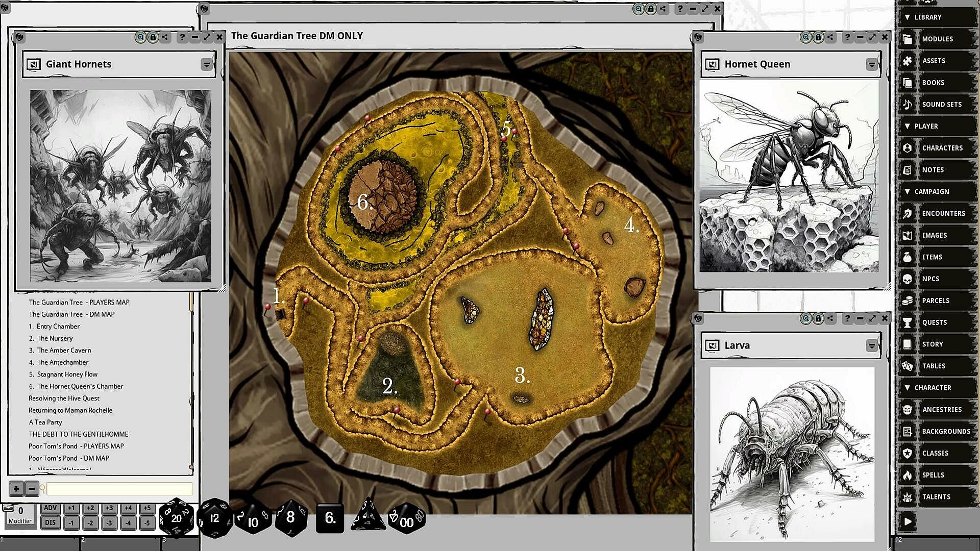
Task: Toggle DIS disadvantage roll button
Action: click(x=50, y=522)
